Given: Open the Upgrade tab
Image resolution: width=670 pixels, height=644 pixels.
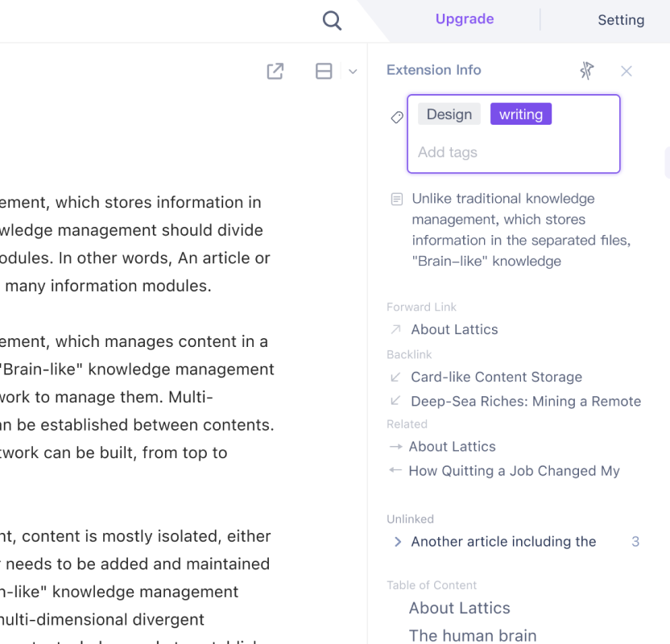Looking at the screenshot, I should pos(465,19).
